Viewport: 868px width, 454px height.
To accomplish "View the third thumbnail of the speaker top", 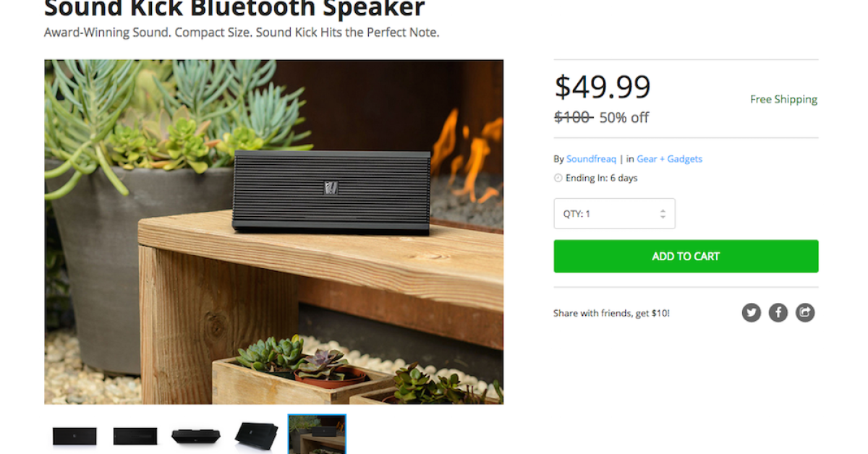I will [195, 436].
